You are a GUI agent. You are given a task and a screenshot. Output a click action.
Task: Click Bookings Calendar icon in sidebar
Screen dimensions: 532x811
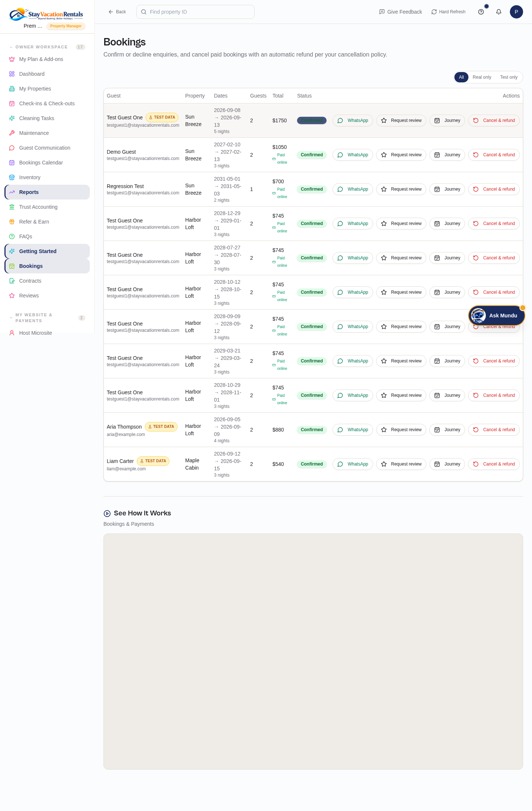(12, 163)
